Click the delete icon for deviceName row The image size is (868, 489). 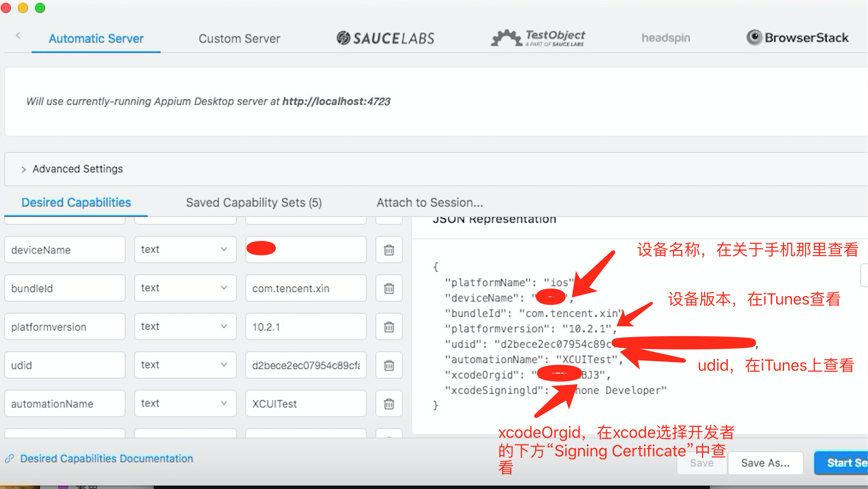tap(389, 249)
